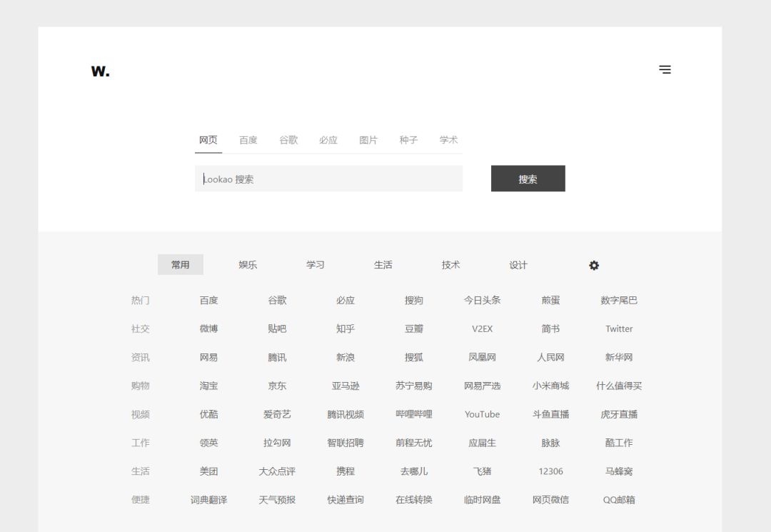The width and height of the screenshot is (771, 532).
Task: Open the hamburger menu at top right
Action: click(x=665, y=69)
